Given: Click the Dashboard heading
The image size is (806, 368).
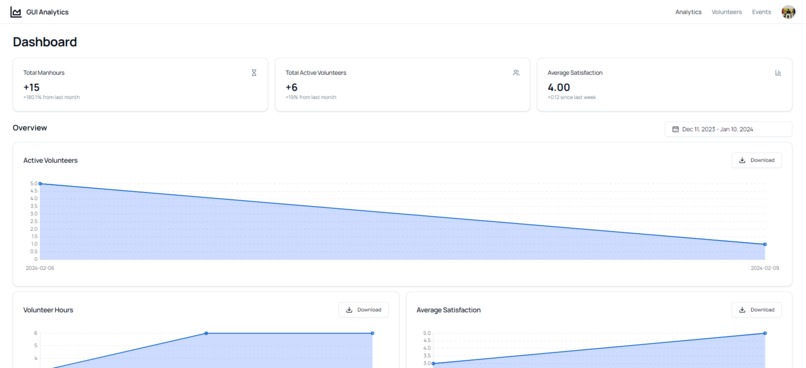Looking at the screenshot, I should click(45, 42).
